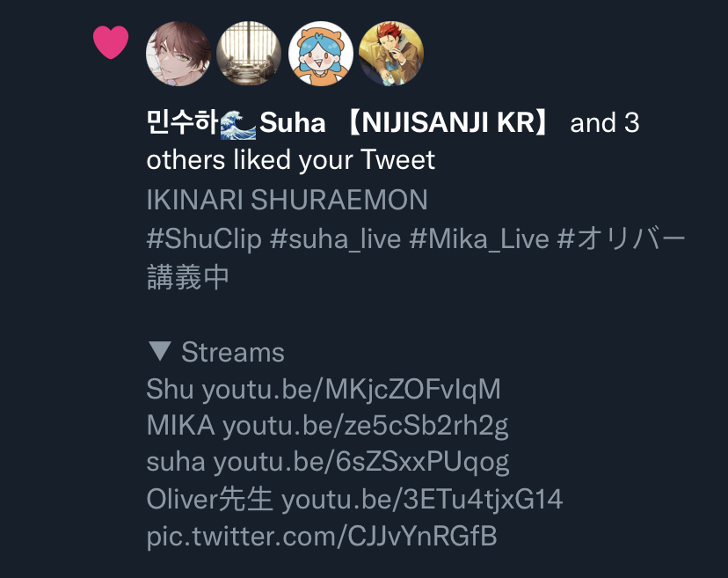The width and height of the screenshot is (728, 578).
Task: Open the Suha NIJISANJI KR profile name
Action: 349,123
